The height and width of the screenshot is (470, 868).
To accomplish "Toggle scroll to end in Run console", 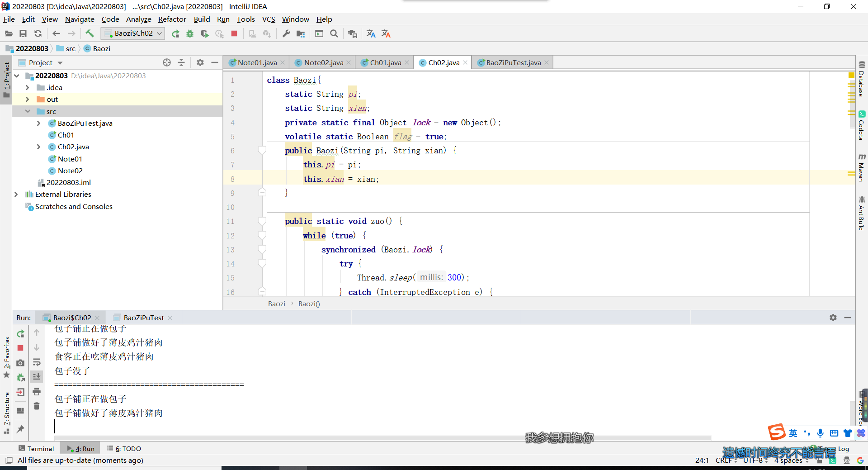I will click(37, 376).
